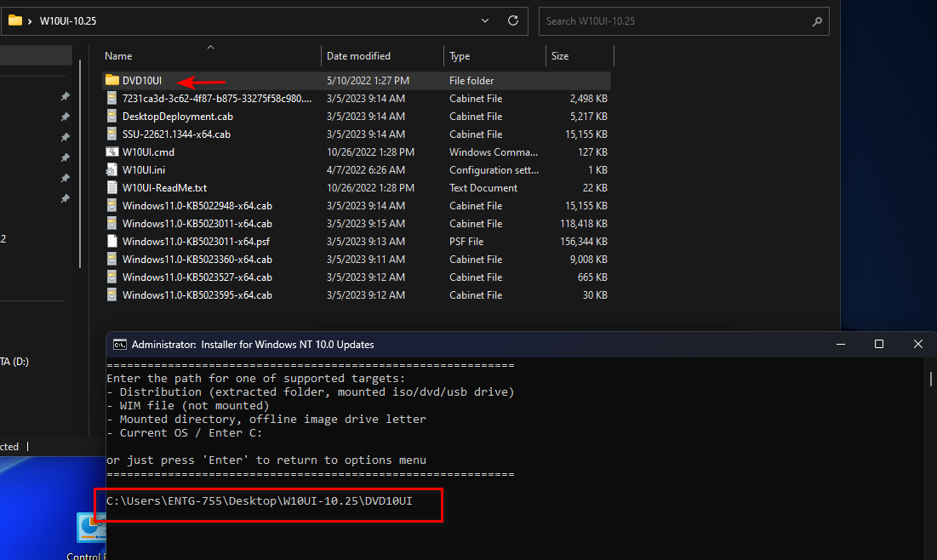
Task: Select KB5022948 cabinet file icon
Action: 111,206
